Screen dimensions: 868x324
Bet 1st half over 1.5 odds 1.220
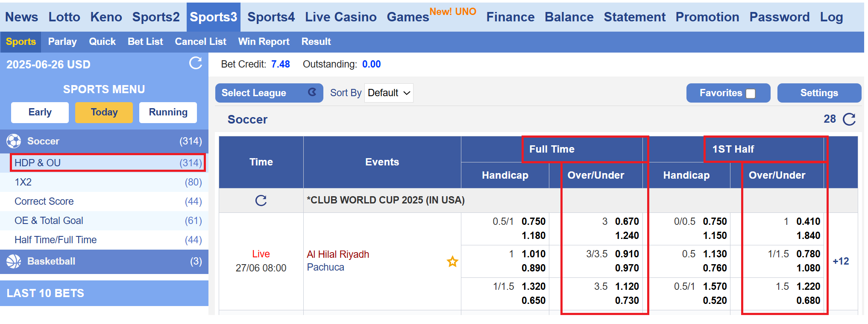pyautogui.click(x=808, y=286)
